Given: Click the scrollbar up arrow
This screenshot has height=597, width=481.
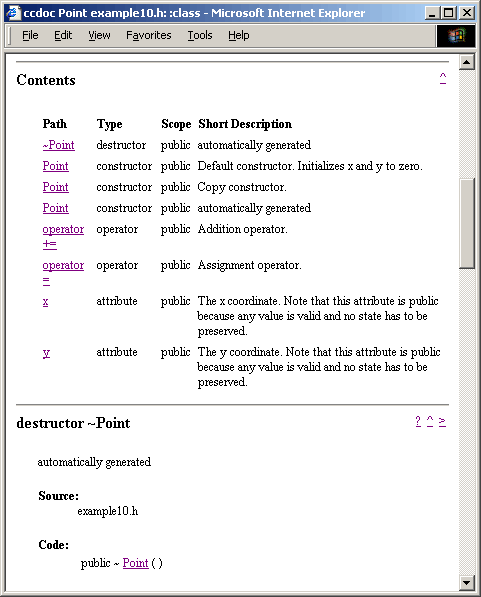Looking at the screenshot, I should (x=467, y=62).
